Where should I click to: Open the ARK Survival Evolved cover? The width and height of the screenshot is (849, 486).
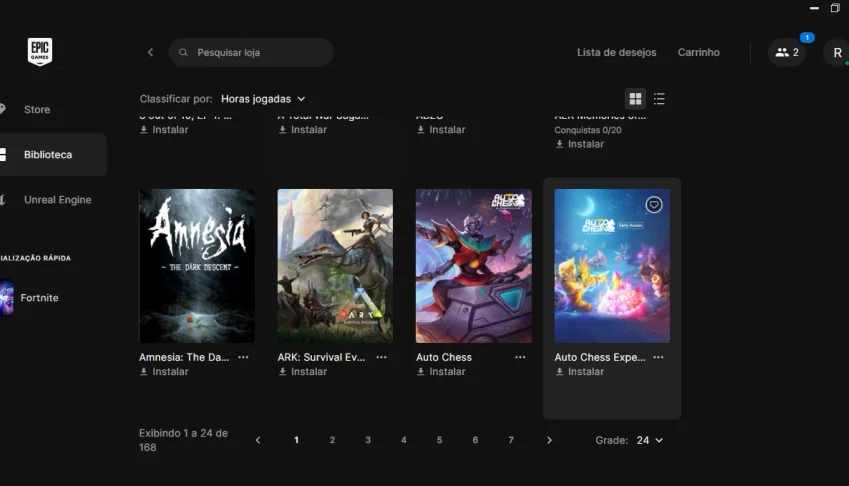click(x=335, y=266)
